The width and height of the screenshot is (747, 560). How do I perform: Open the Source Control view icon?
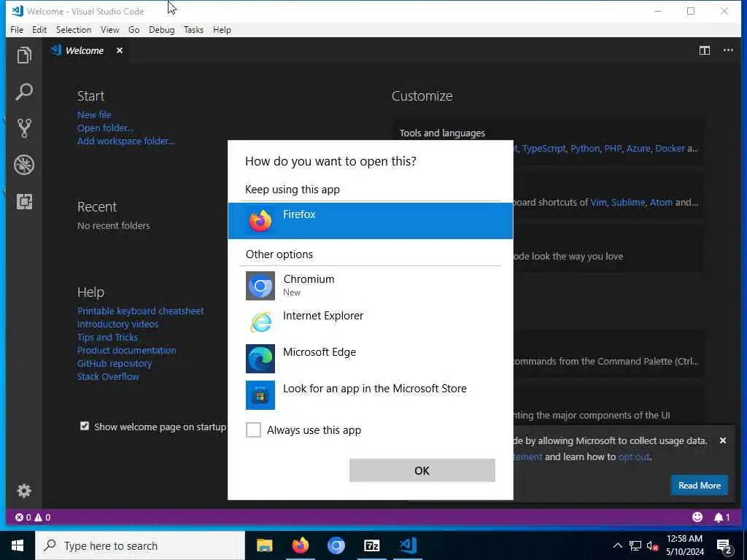24,128
